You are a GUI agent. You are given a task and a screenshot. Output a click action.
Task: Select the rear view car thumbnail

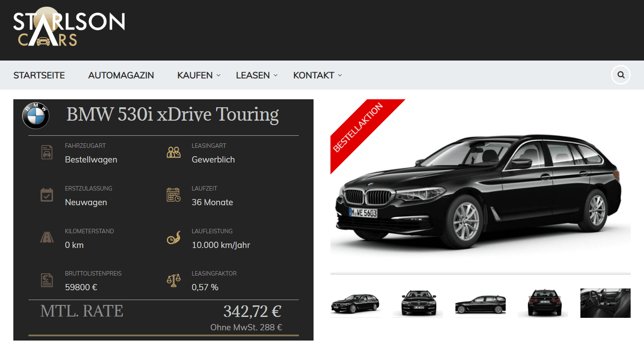click(543, 303)
